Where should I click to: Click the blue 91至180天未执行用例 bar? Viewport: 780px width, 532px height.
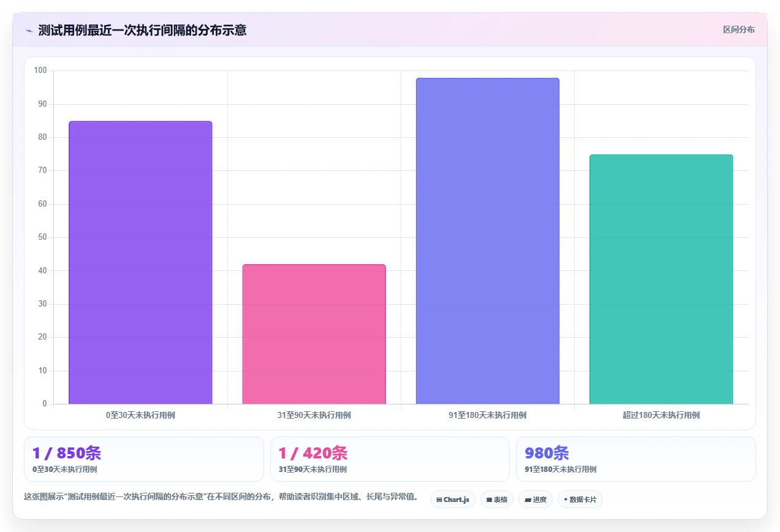coord(487,241)
